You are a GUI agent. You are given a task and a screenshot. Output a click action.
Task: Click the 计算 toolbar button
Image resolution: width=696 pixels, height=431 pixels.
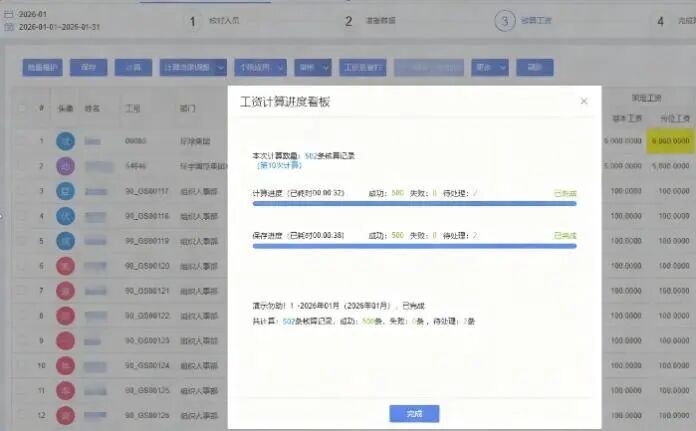pyautogui.click(x=133, y=67)
